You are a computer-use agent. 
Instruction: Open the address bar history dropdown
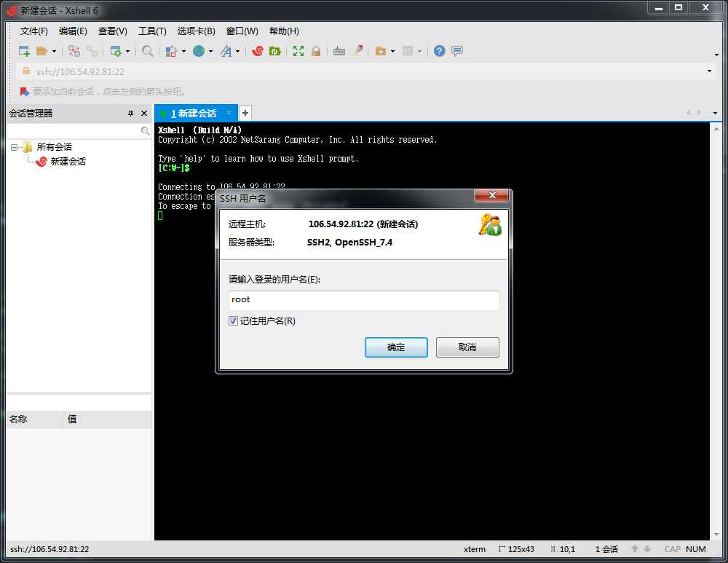point(709,71)
